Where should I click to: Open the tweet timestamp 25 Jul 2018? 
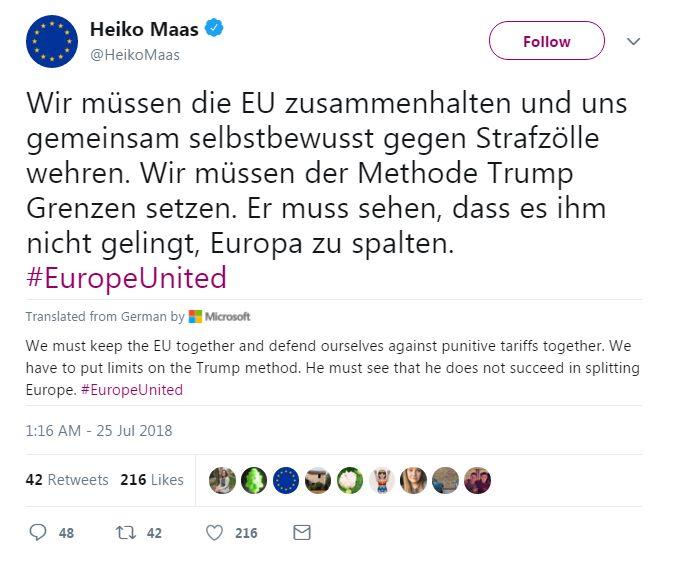[x=99, y=431]
